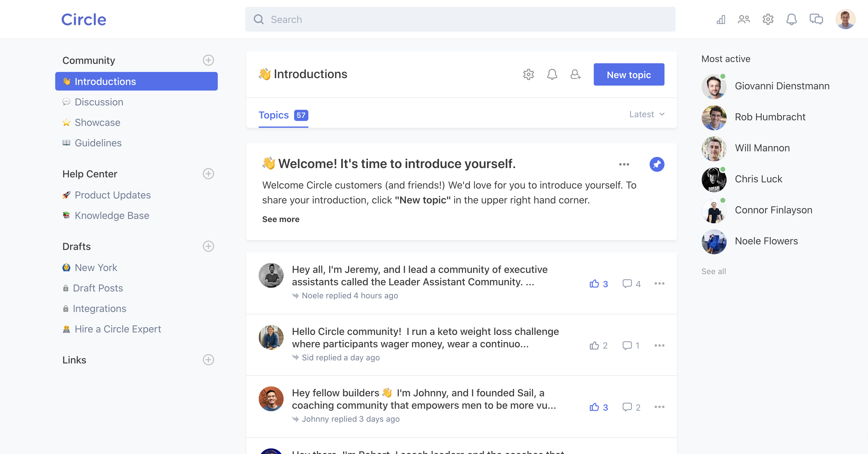
Task: Open comments on keto challenge post
Action: pos(631,345)
